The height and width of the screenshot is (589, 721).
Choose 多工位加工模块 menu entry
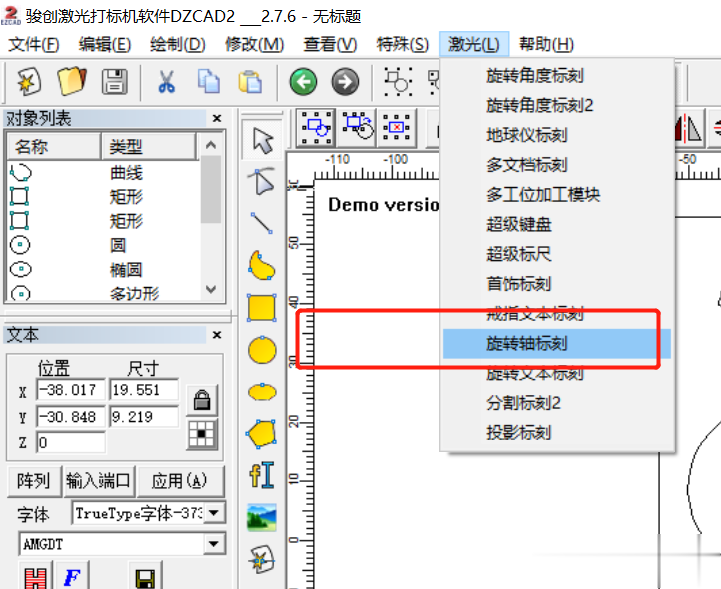pyautogui.click(x=556, y=194)
